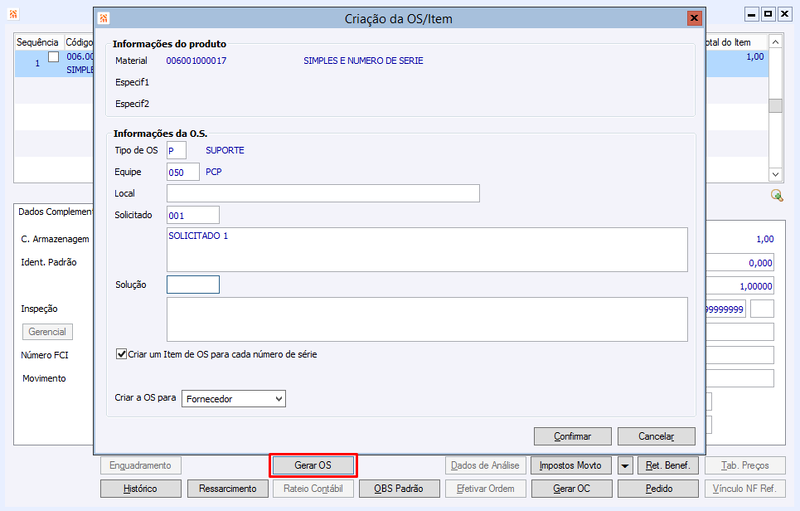Click the SUPORTE description text
Image resolution: width=800 pixels, height=511 pixels.
pyautogui.click(x=225, y=150)
